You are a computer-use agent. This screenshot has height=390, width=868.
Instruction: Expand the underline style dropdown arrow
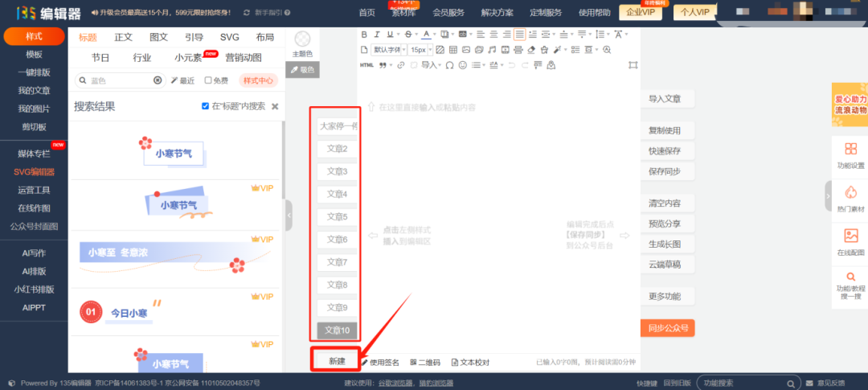[x=398, y=35]
